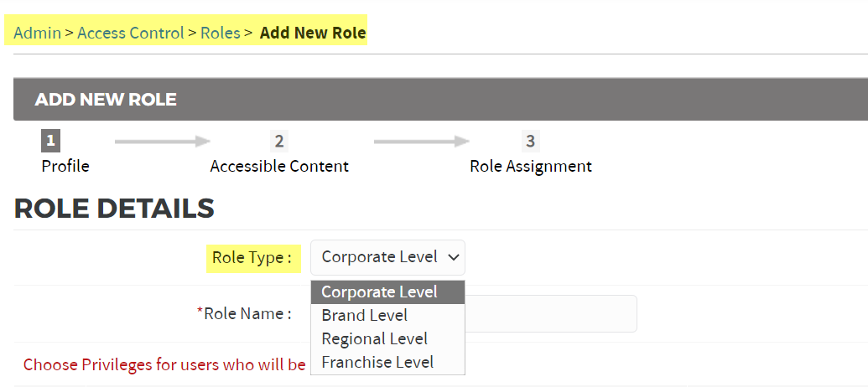This screenshot has height=387, width=868.
Task: Navigate to Roles breadcrumb link
Action: click(221, 33)
